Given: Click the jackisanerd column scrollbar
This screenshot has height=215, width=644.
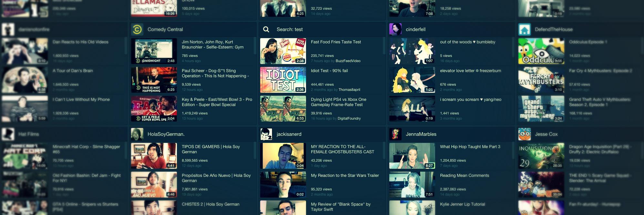Looking at the screenshot, I should (384, 150).
